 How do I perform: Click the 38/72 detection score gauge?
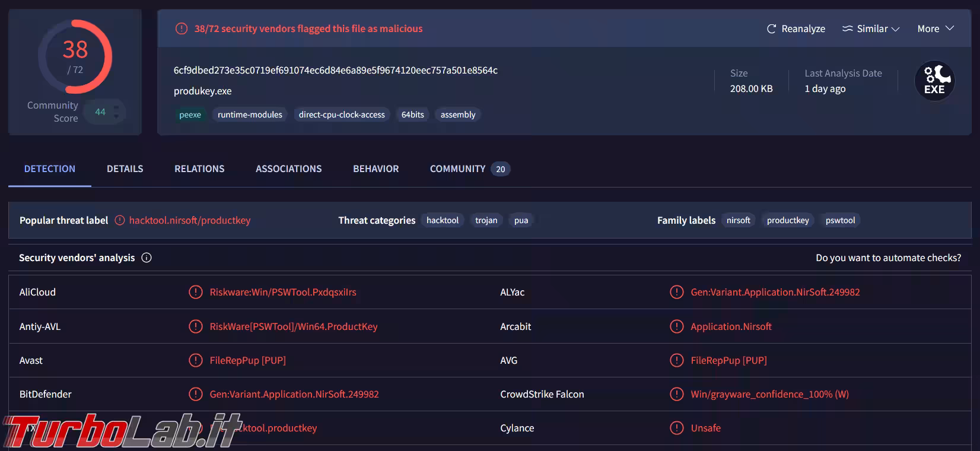tap(75, 57)
